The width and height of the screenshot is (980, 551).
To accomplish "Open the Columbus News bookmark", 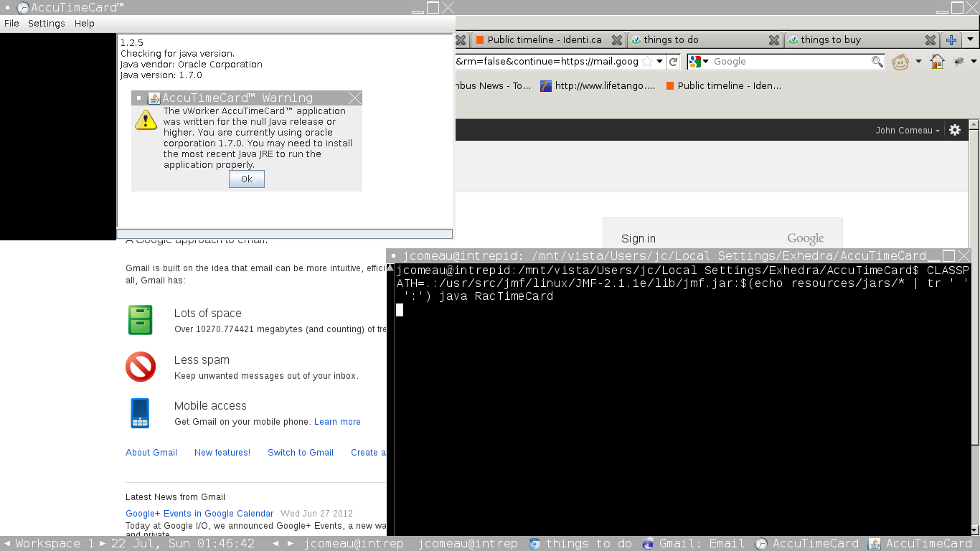I will point(494,85).
